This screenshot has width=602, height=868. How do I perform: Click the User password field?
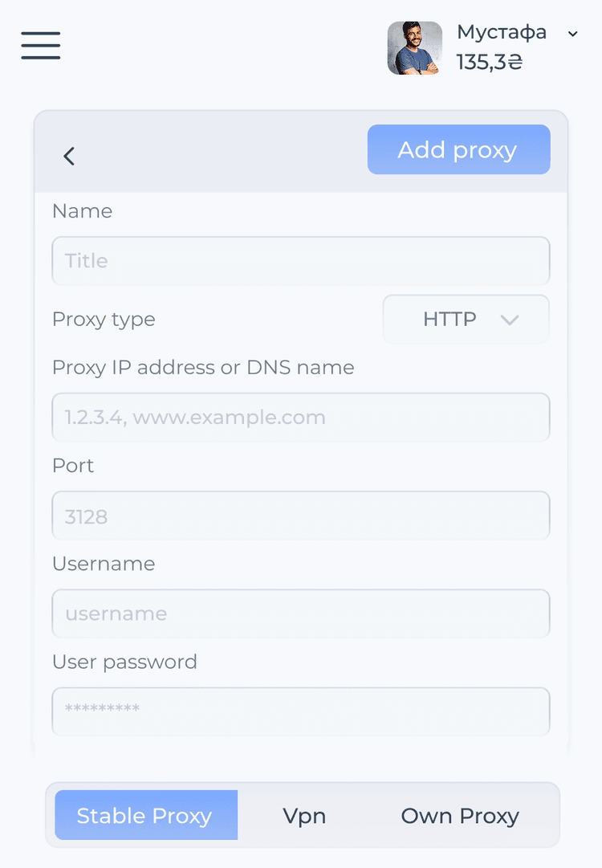tap(300, 711)
